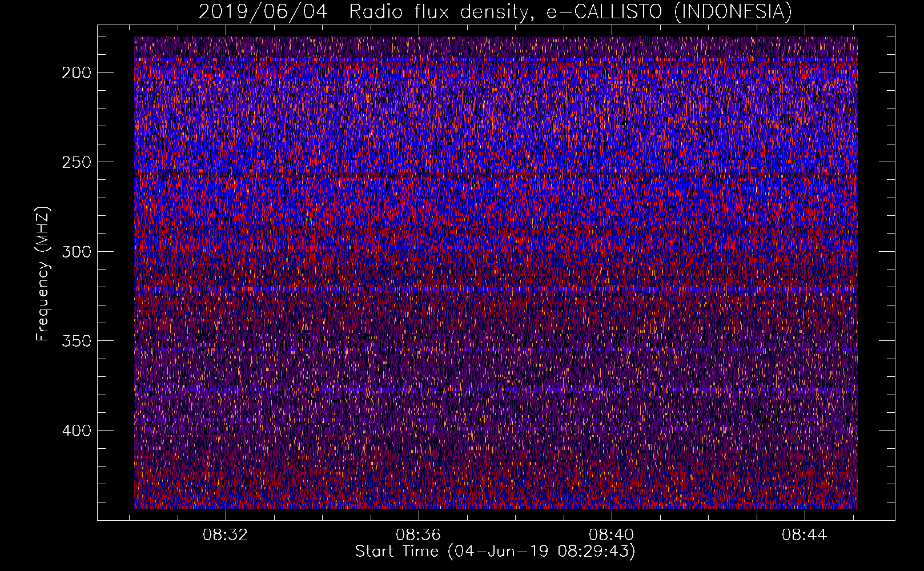Image resolution: width=924 pixels, height=571 pixels.
Task: Click the plot title '2019/06/04 Radio flux density'
Action: [495, 12]
